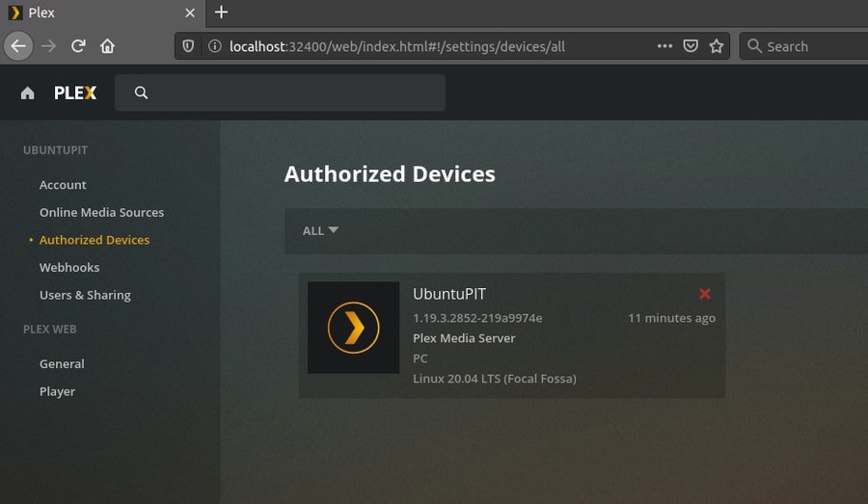The image size is (868, 504).
Task: Click the Authorized Devices page heading
Action: (390, 174)
